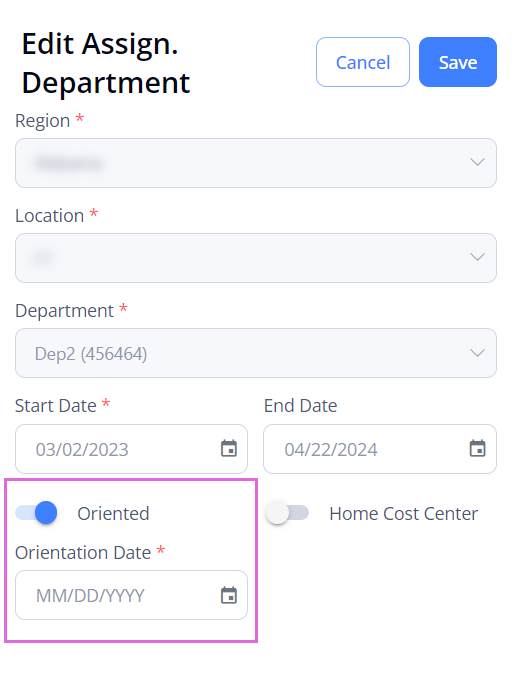Cancel editing the department assignment

pyautogui.click(x=363, y=62)
